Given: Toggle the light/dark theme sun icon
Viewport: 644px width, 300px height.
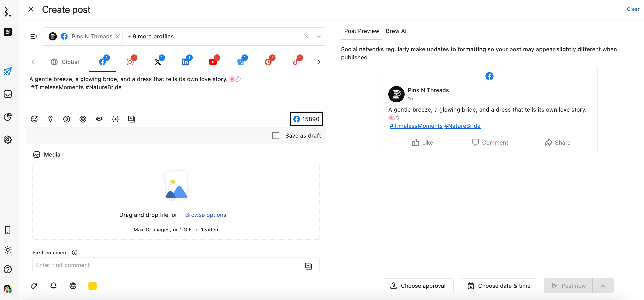Looking at the screenshot, I should (x=8, y=250).
